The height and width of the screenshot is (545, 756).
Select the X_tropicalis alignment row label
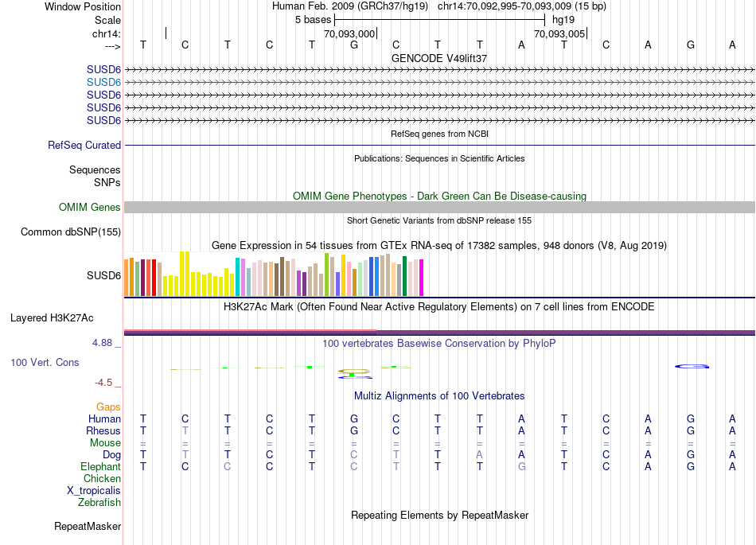[94, 491]
